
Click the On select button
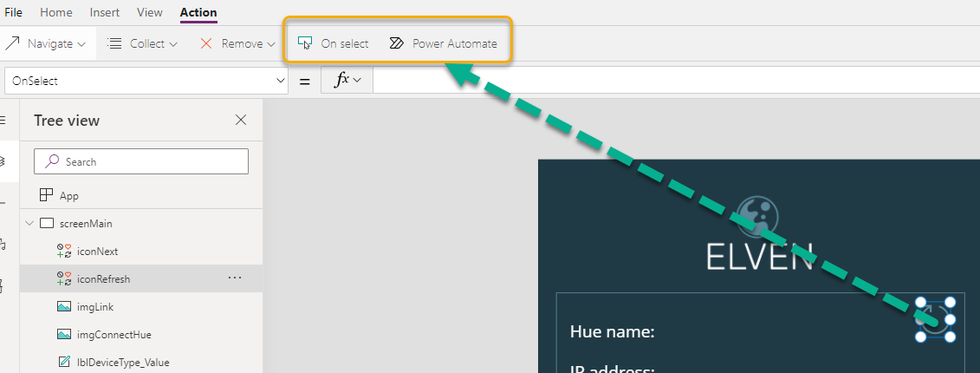click(333, 43)
